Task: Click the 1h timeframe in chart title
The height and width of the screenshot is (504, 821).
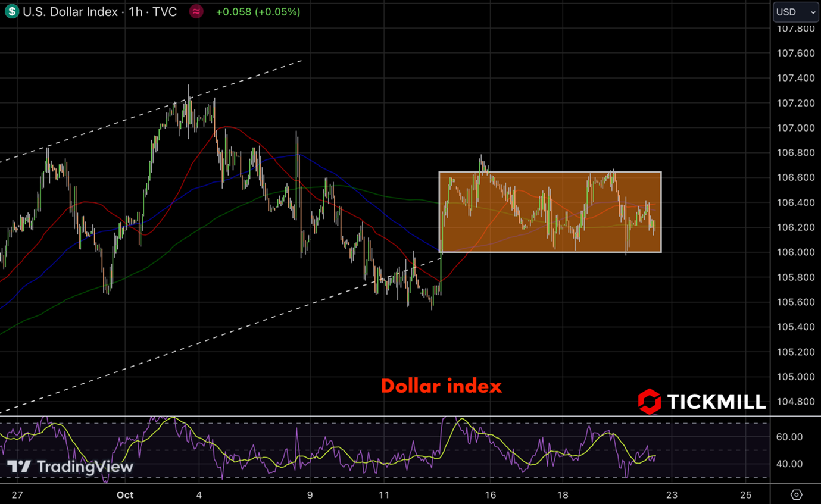Action: 135,12
